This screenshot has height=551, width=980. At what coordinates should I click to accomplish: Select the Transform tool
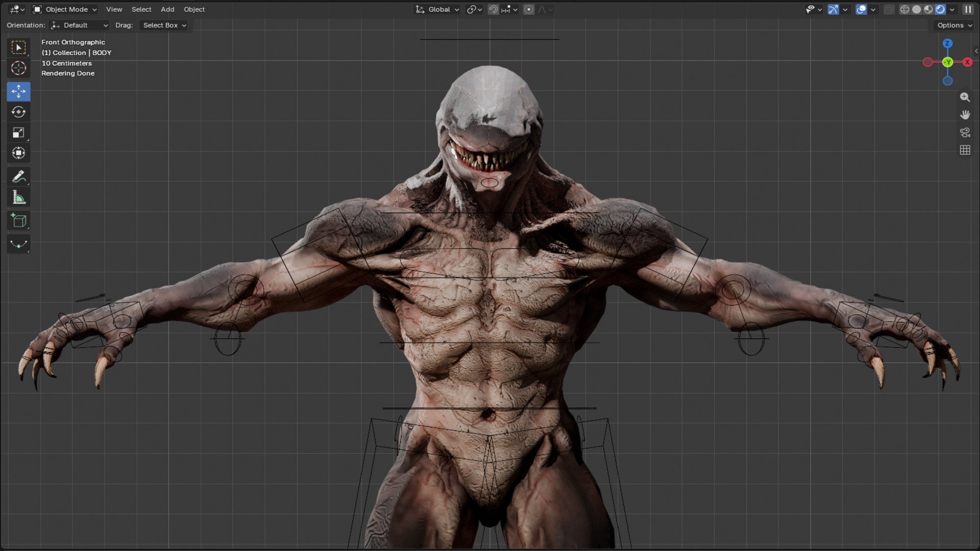coord(18,153)
